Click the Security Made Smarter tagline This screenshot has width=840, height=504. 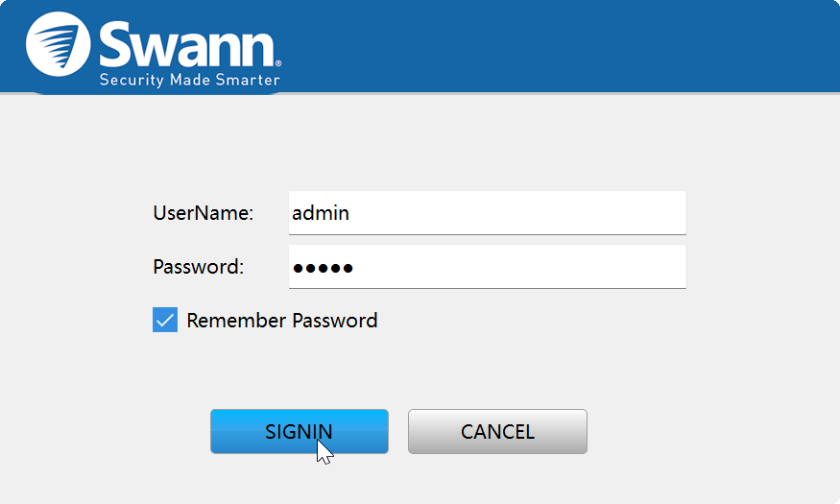click(190, 80)
